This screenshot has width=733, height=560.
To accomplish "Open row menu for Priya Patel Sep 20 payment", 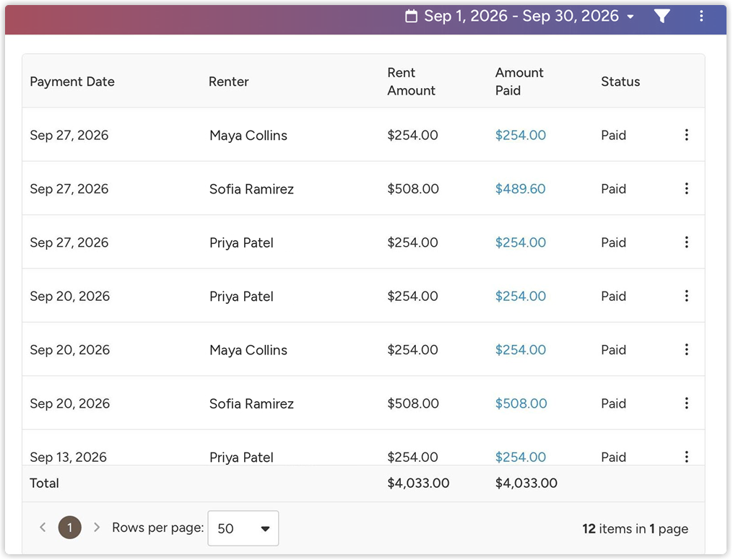I will click(x=686, y=296).
